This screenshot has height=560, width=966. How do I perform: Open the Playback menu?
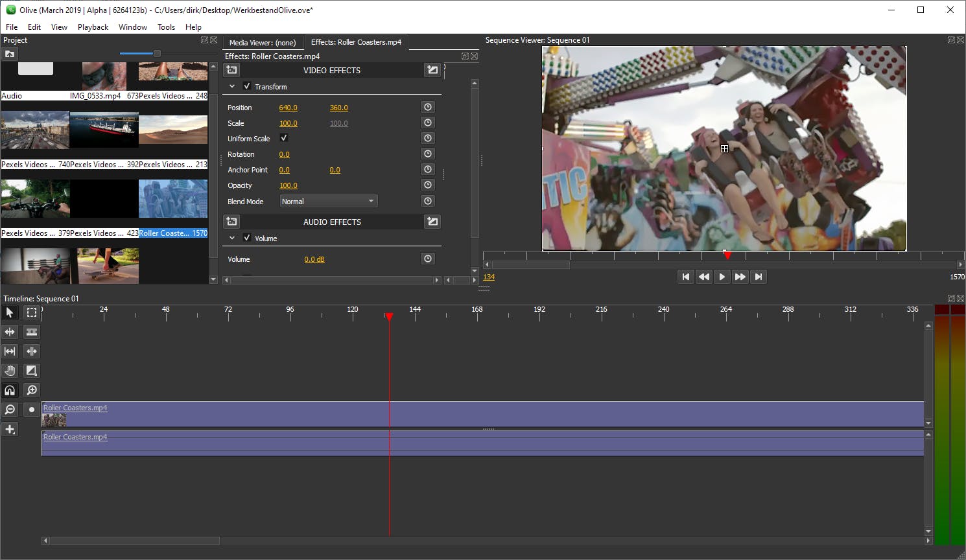click(93, 27)
